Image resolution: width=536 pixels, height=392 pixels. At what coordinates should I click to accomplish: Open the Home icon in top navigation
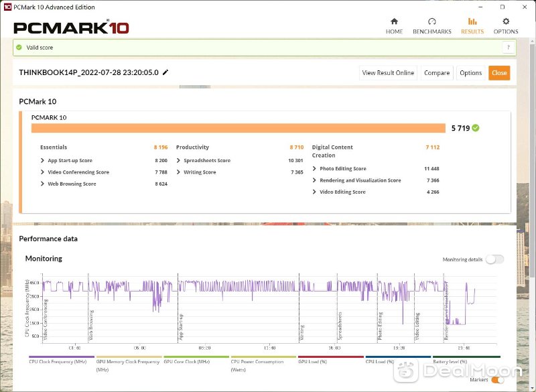click(x=394, y=21)
